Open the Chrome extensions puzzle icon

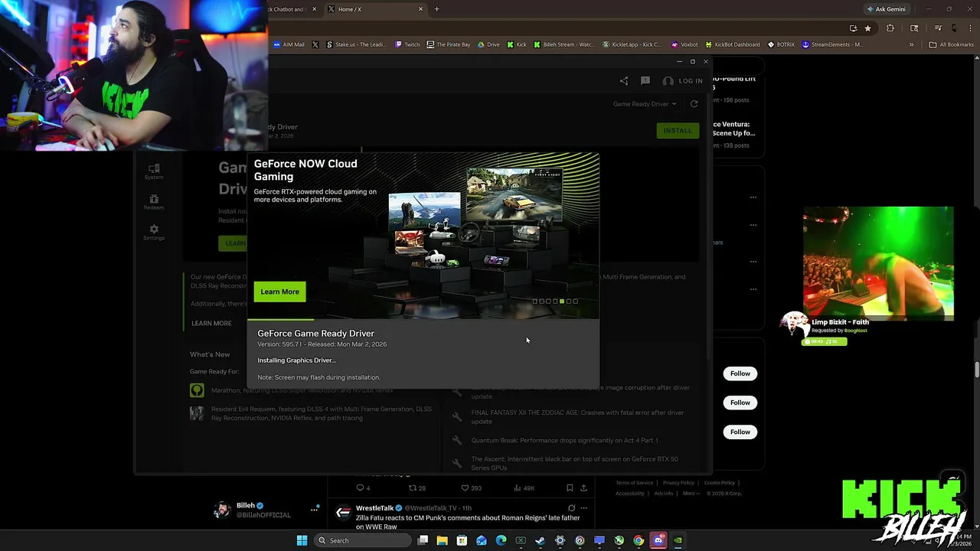(x=890, y=28)
